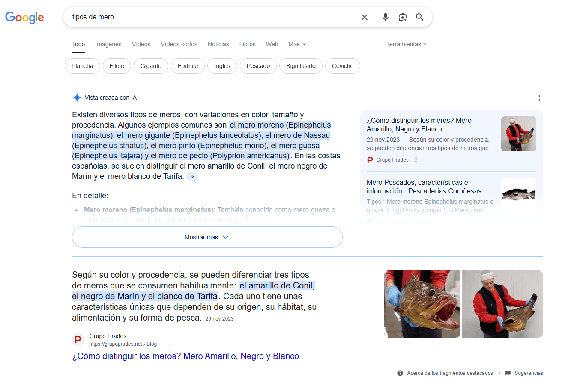The image size is (574, 392).
Task: Click 'Vista creada con IA' label
Action: point(111,98)
